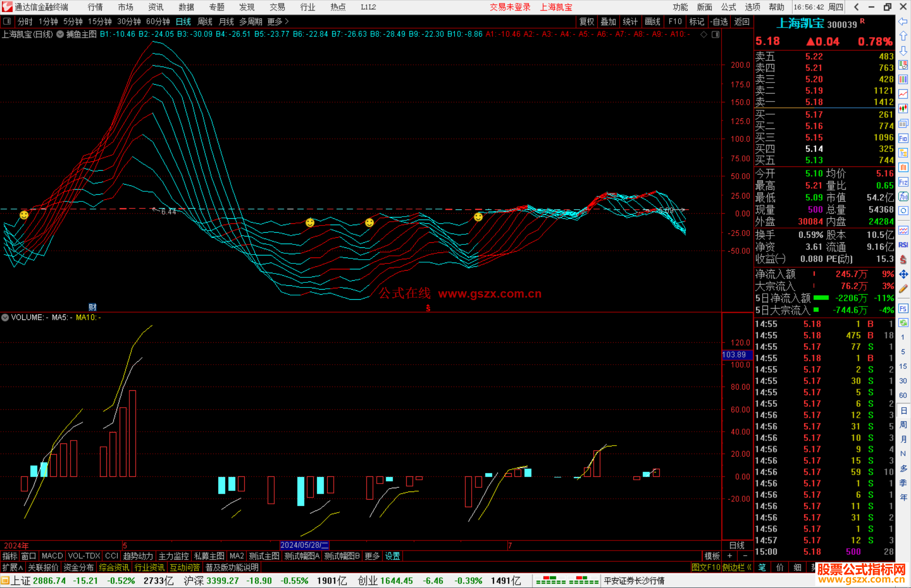Click the f(x) formula sidebar icon

(903, 196)
